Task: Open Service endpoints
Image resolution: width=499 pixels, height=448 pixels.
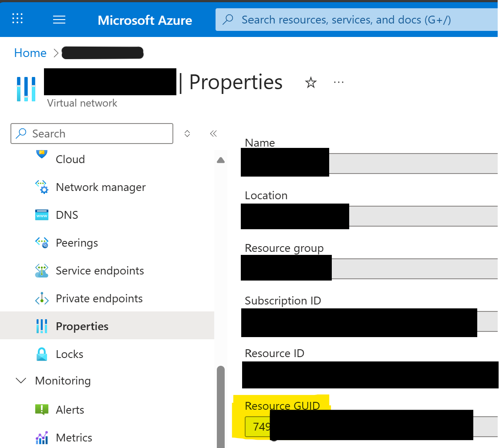Action: click(x=100, y=271)
